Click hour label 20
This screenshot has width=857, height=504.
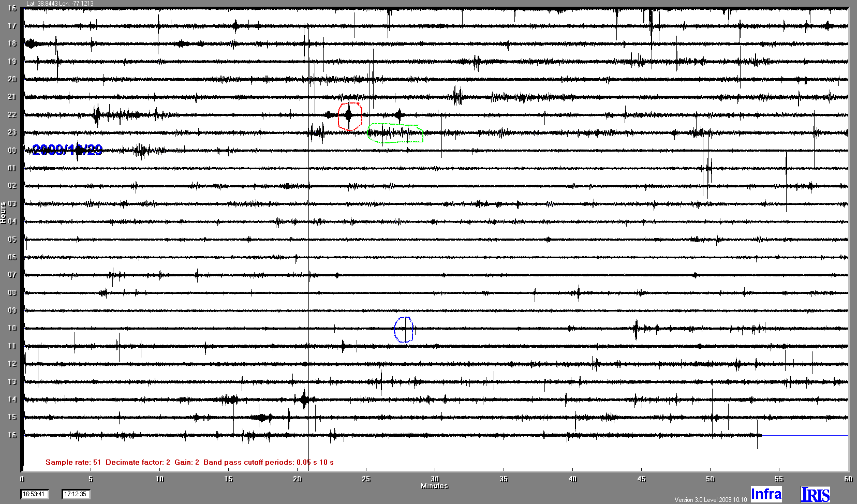point(12,79)
